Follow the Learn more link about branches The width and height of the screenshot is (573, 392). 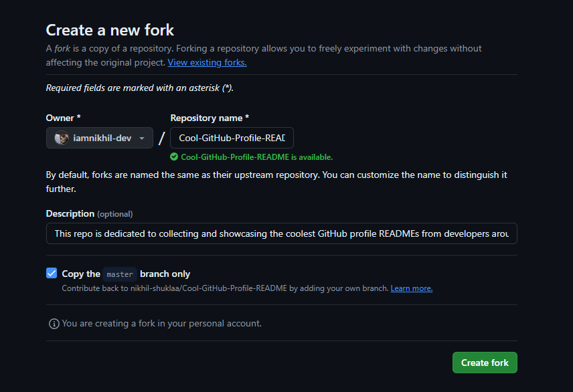[411, 288]
